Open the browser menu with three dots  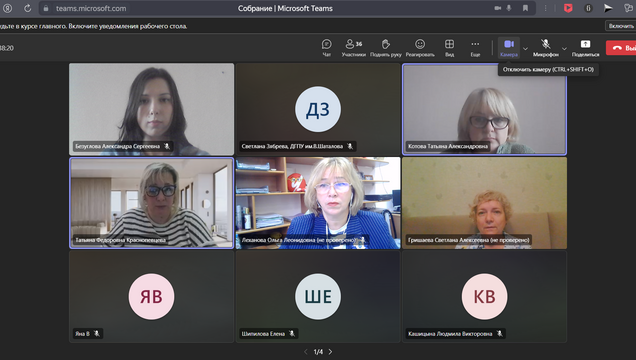click(x=546, y=8)
